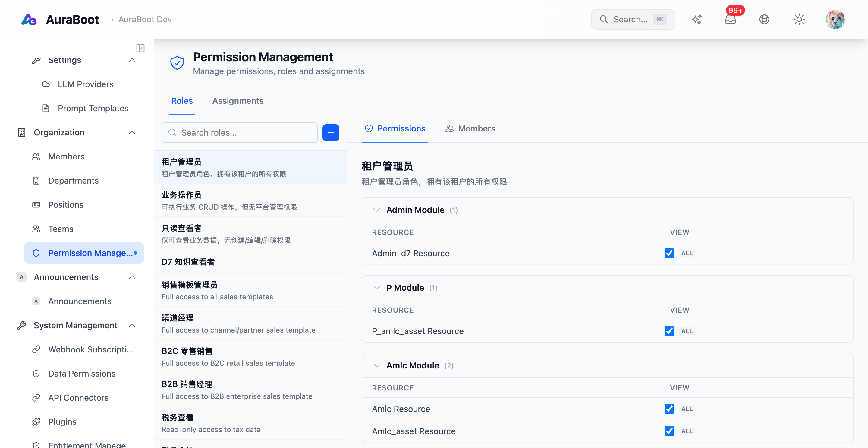This screenshot has width=868, height=448.
Task: Click the Plugins puzzle icon
Action: point(36,422)
